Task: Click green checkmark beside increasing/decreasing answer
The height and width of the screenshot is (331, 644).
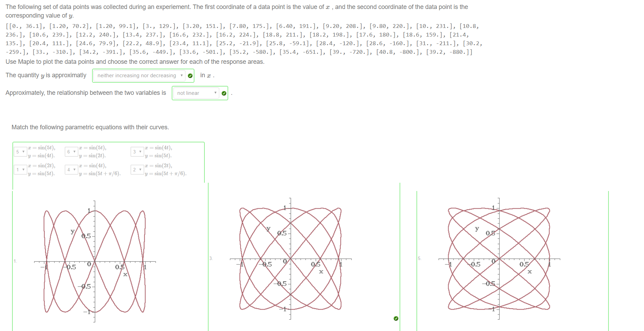Action: click(190, 76)
